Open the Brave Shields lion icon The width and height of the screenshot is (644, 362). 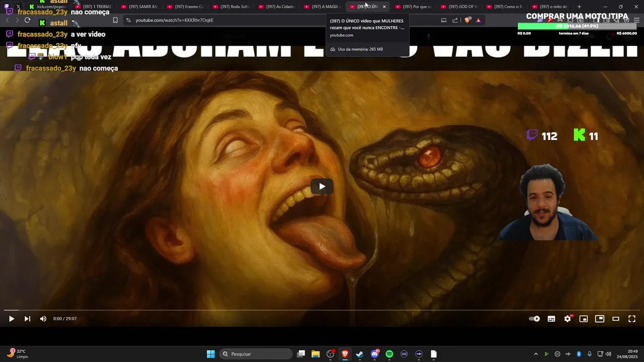[467, 20]
